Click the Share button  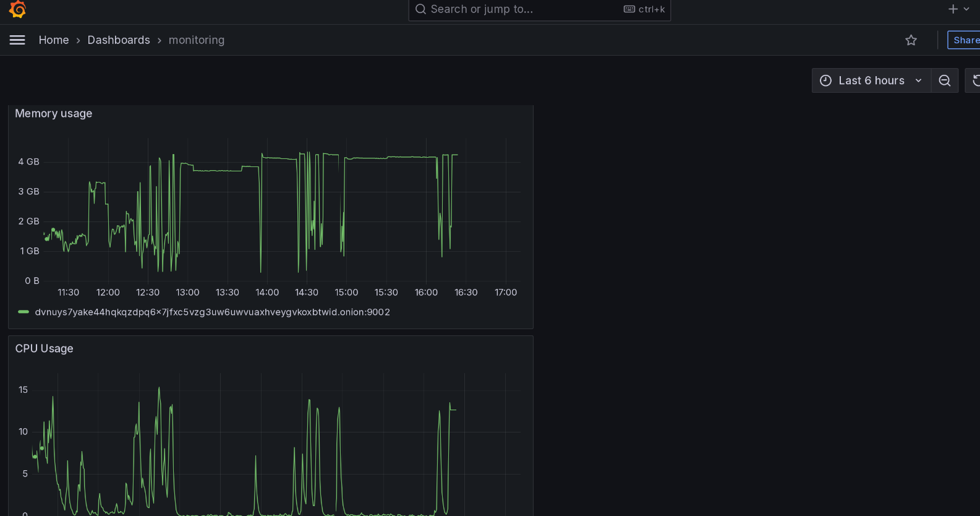pos(965,40)
